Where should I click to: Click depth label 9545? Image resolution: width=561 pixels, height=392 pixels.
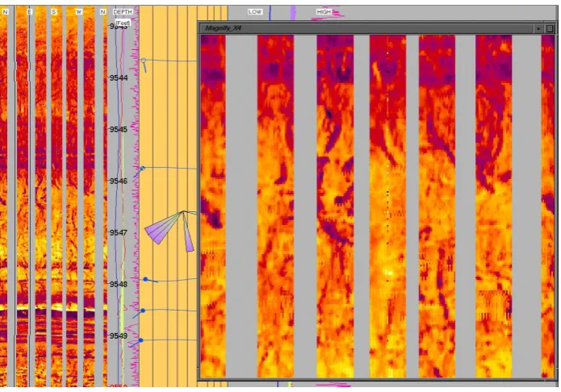(x=119, y=130)
